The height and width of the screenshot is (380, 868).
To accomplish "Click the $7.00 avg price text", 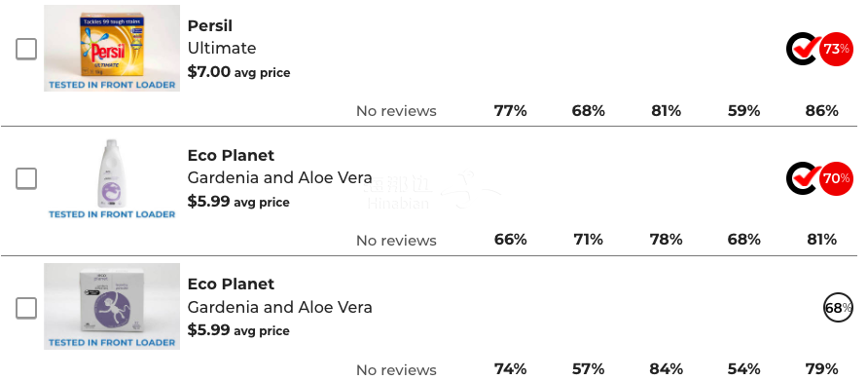I will (x=238, y=72).
